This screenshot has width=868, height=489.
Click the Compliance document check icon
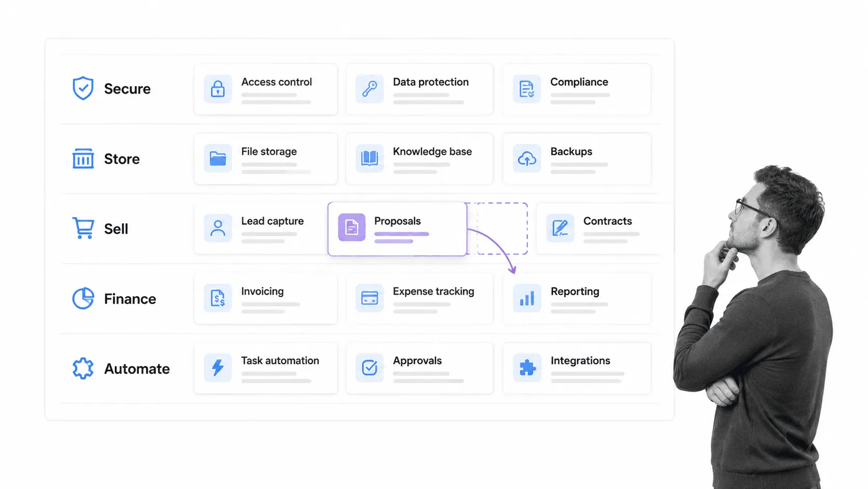527,89
